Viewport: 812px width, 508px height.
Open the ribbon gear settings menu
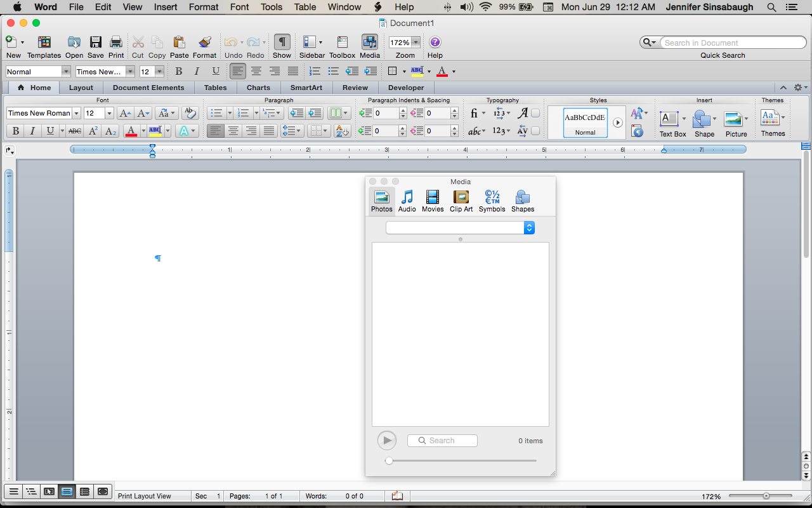[801, 88]
